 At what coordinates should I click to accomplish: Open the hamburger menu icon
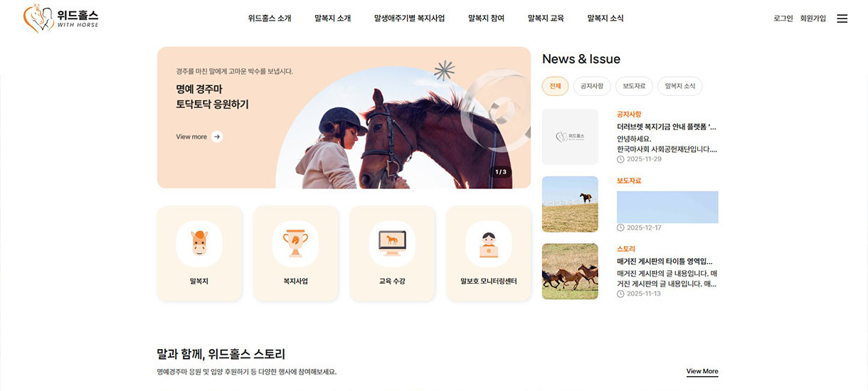842,18
